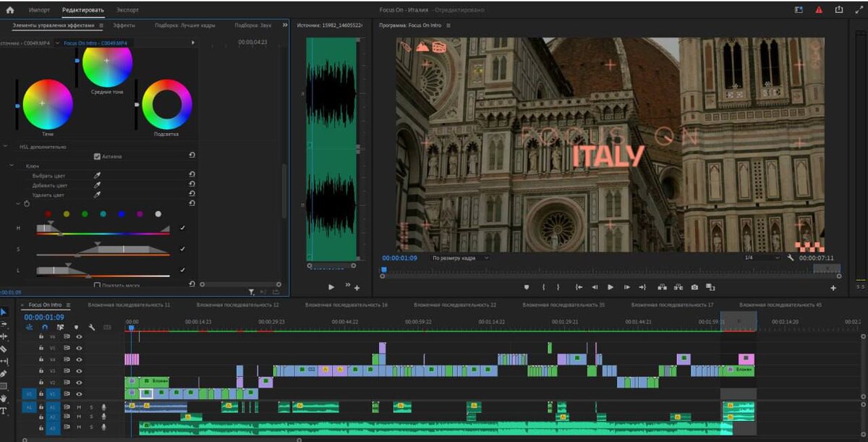Select the red color swatch in HSL key
Screen dimensions: 868x442
pyautogui.click(x=48, y=214)
